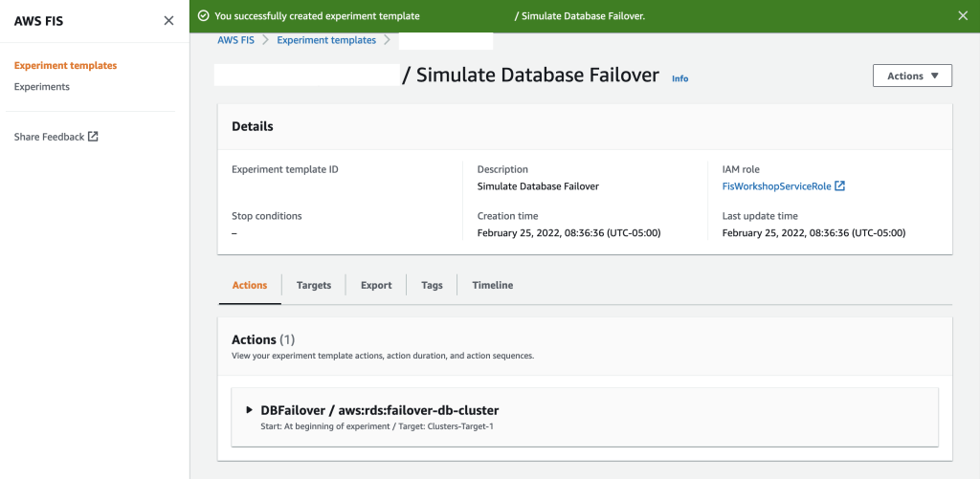Switch to the Targets tab
The height and width of the screenshot is (479, 980).
(x=314, y=286)
